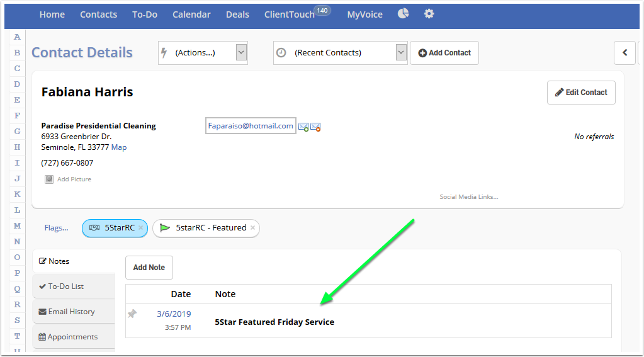The image size is (644, 357).
Task: Click the Faparaiso@hotmail.com email address
Action: pos(251,126)
